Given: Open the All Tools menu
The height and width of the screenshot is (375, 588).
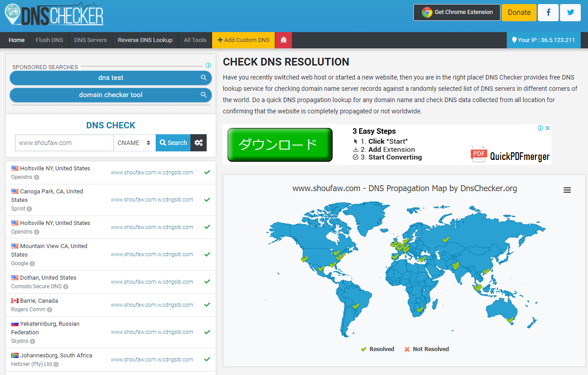Looking at the screenshot, I should click(x=195, y=40).
